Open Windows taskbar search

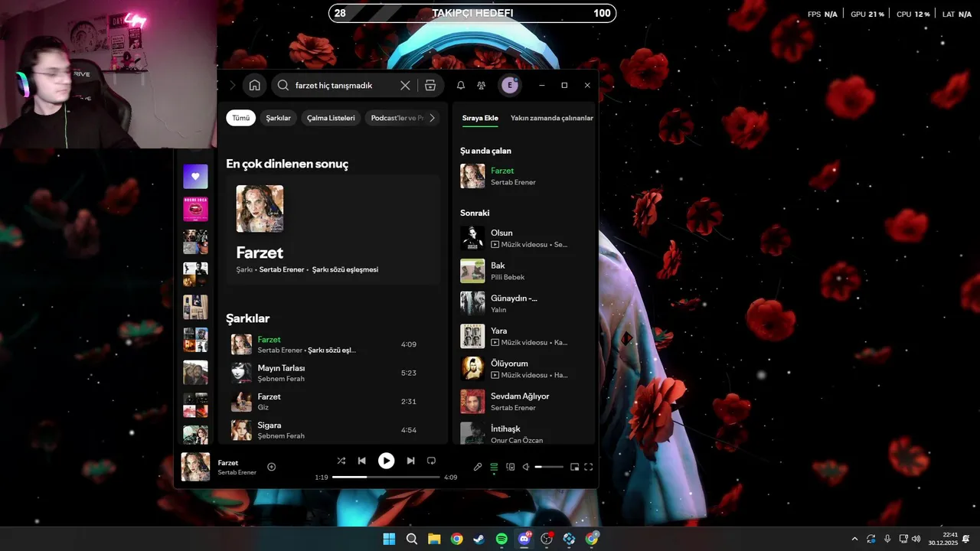click(x=411, y=539)
